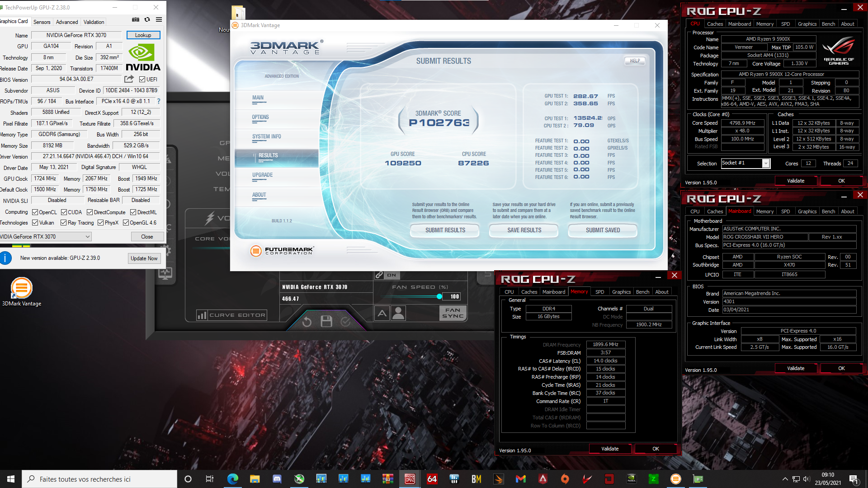Select the user-defined fan profile icon
Screen dimensions: 868x488
coord(399,313)
